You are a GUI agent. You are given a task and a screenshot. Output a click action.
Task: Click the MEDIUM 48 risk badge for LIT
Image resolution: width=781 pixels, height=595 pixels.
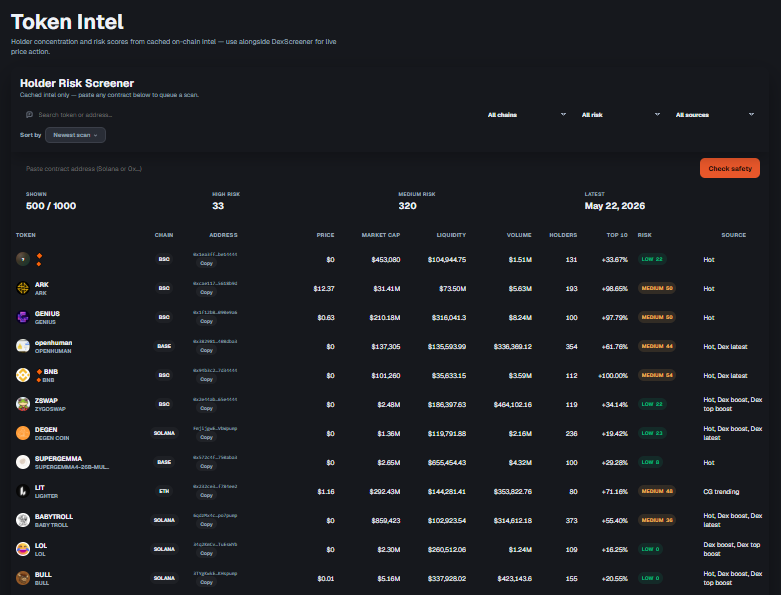coord(657,491)
